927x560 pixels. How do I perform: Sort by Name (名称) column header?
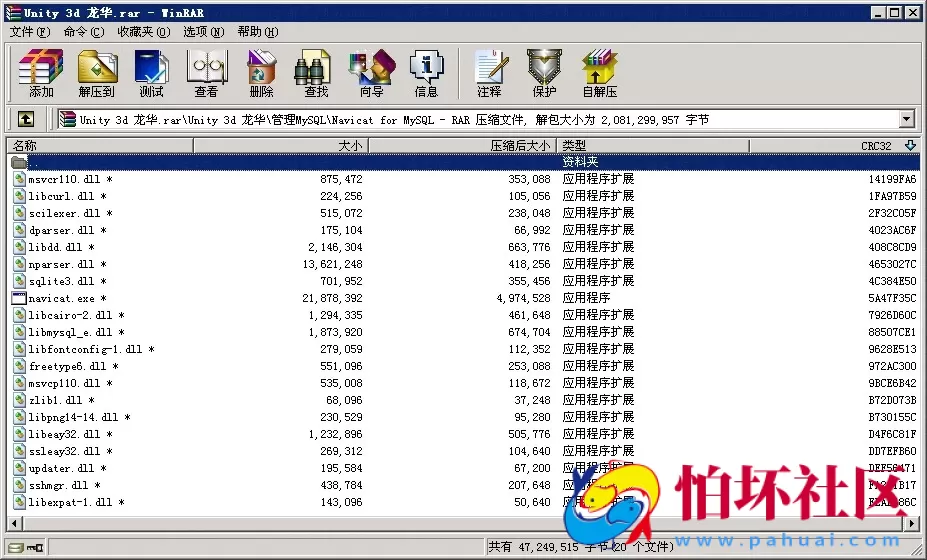pyautogui.click(x=100, y=145)
